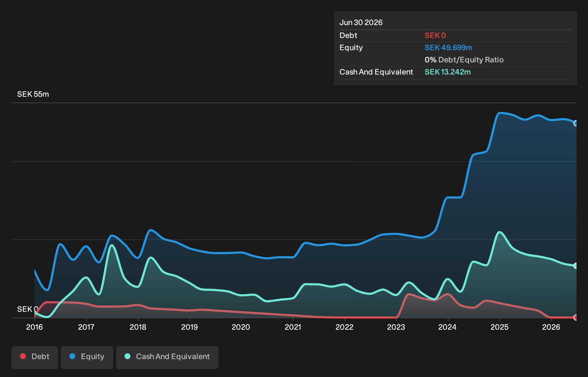Click the 2018 x-axis label
588x377 pixels.
pyautogui.click(x=138, y=327)
